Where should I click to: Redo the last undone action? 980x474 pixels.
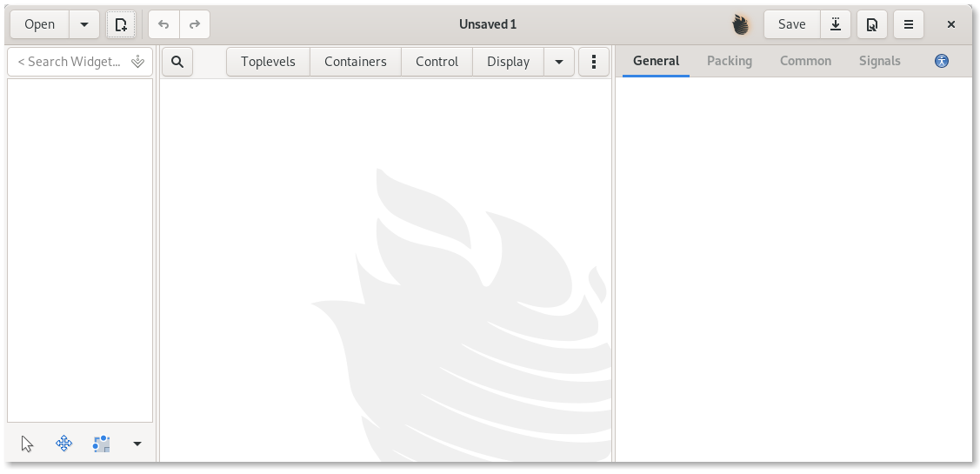195,24
